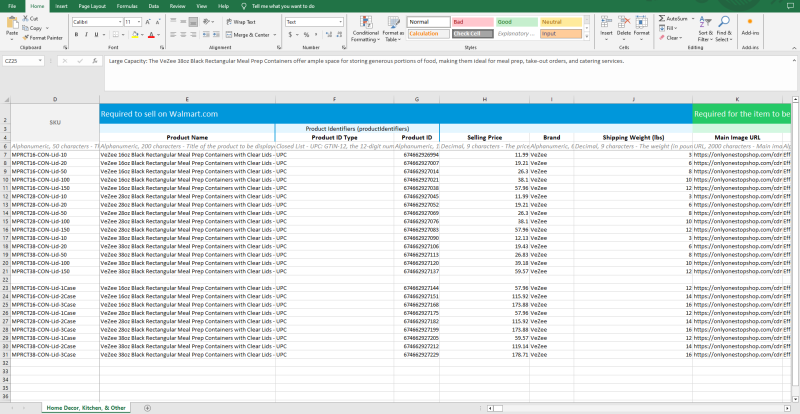Toggle Bottom Align
Viewport: 800px width, 414px height.
pyautogui.click(x=193, y=22)
